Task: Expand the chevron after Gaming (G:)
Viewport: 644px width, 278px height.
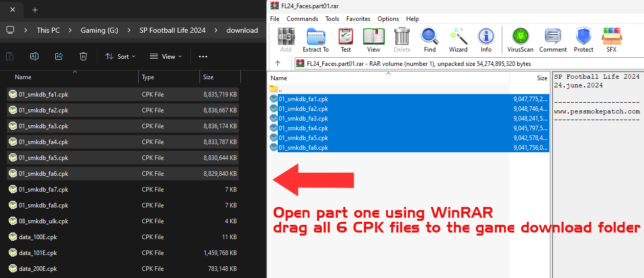Action: 129,30
